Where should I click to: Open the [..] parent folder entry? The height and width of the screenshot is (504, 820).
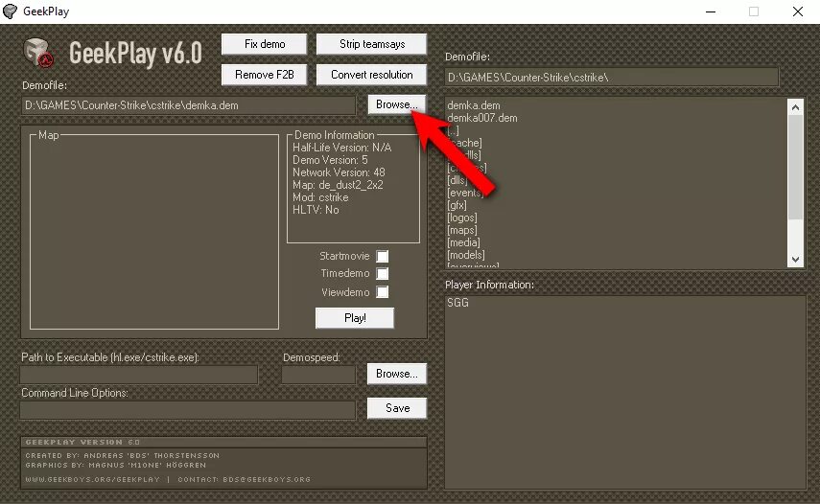[x=453, y=130]
